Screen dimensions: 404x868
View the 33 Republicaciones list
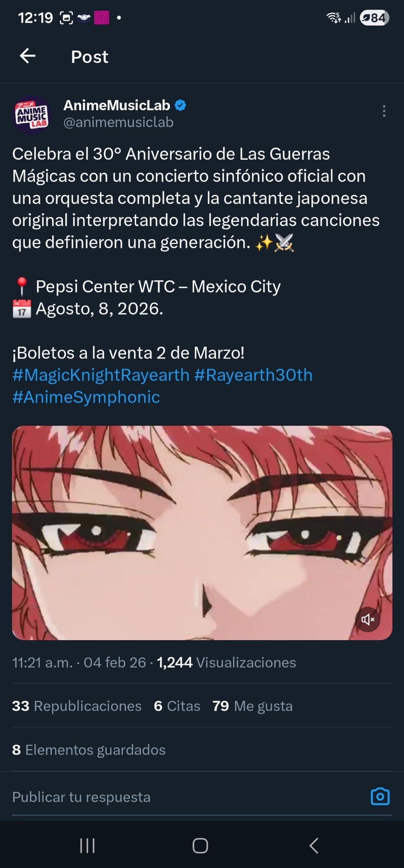click(x=77, y=706)
